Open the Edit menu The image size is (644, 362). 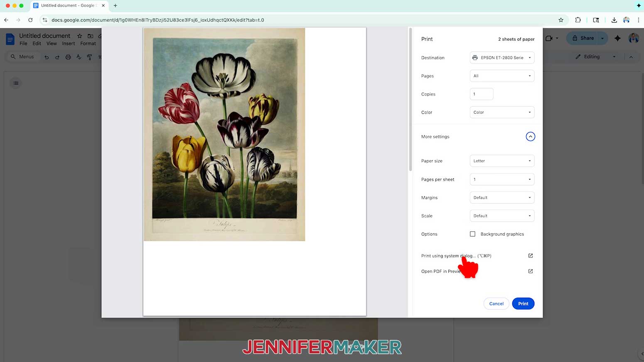click(x=37, y=44)
